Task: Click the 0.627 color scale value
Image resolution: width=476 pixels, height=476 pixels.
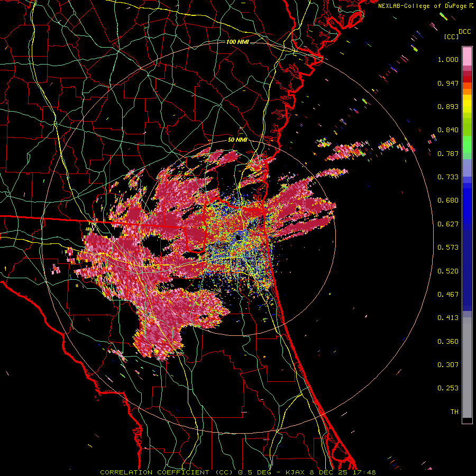Action: pos(448,224)
